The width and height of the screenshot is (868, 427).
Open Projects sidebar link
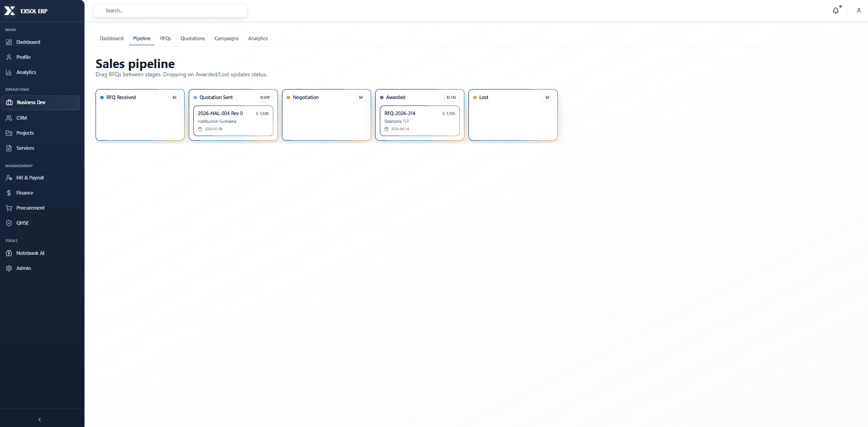tap(40, 133)
